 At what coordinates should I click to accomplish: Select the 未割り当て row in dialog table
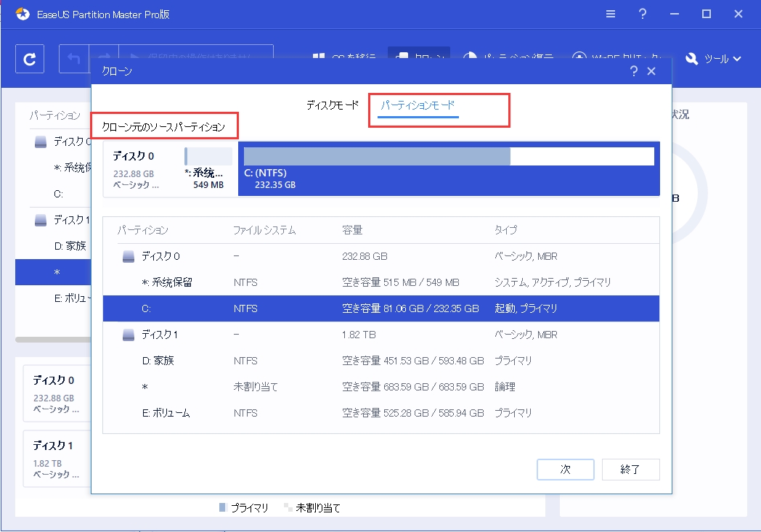[x=381, y=387]
